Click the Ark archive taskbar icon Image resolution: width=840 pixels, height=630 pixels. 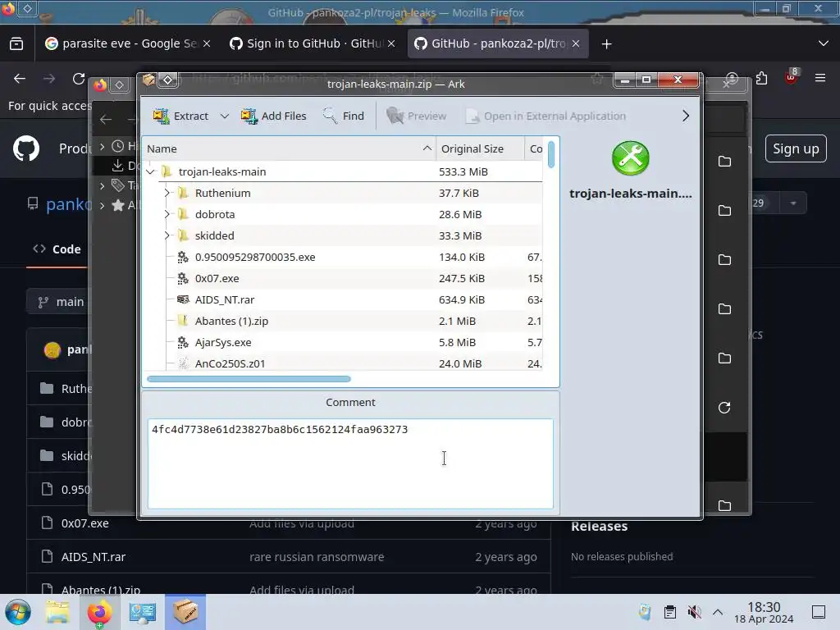[185, 612]
